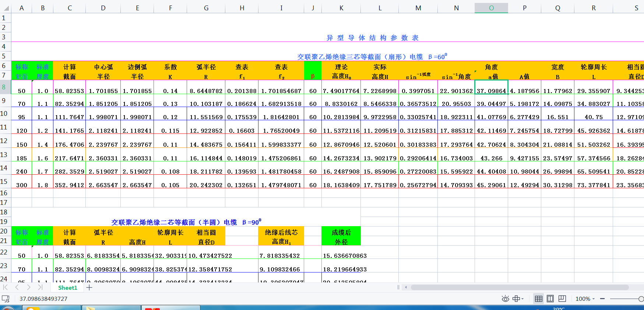Jump to the first sheet tab arrow
The width and height of the screenshot is (644, 310).
6,288
